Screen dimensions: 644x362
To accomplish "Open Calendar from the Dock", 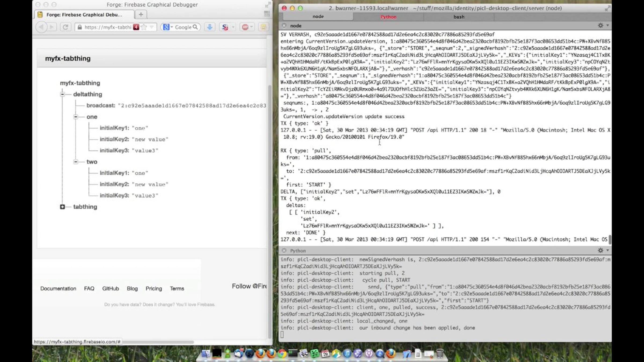I will pos(325,354).
